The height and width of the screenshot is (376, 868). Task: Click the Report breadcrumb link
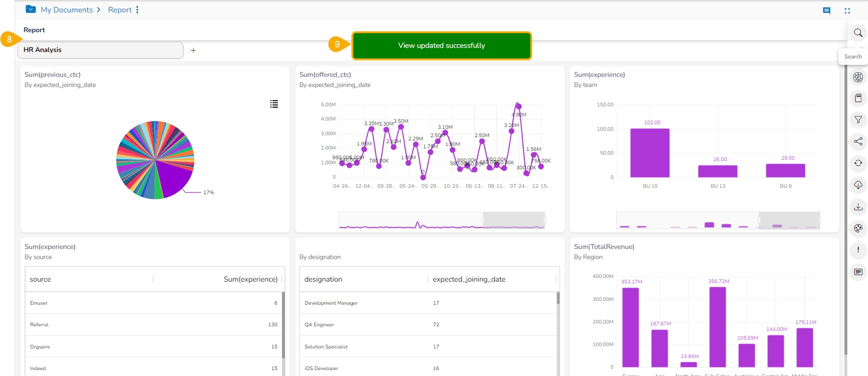click(x=120, y=10)
